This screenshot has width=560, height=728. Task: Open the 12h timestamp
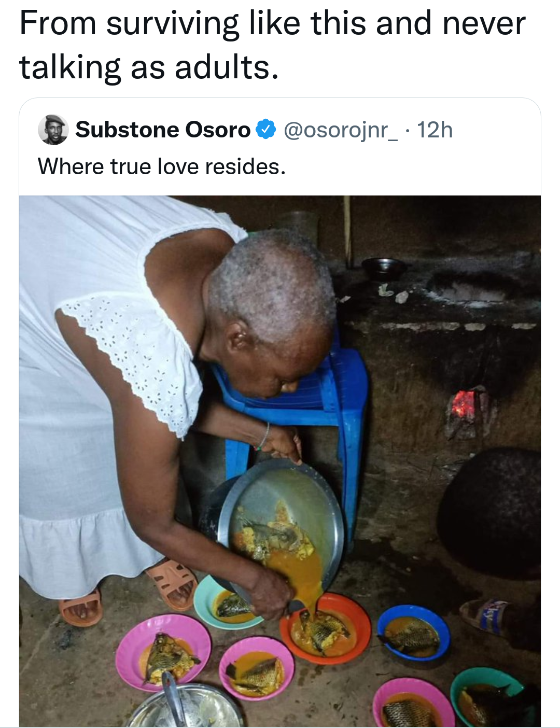[x=435, y=130]
